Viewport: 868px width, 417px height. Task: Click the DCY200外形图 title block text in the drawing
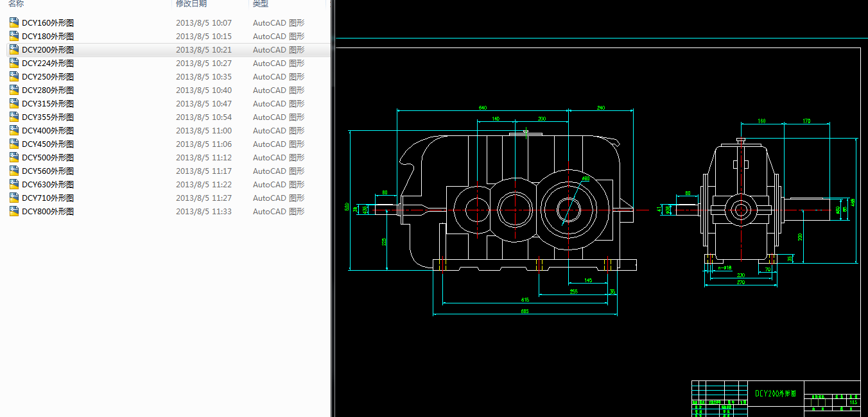[776, 393]
